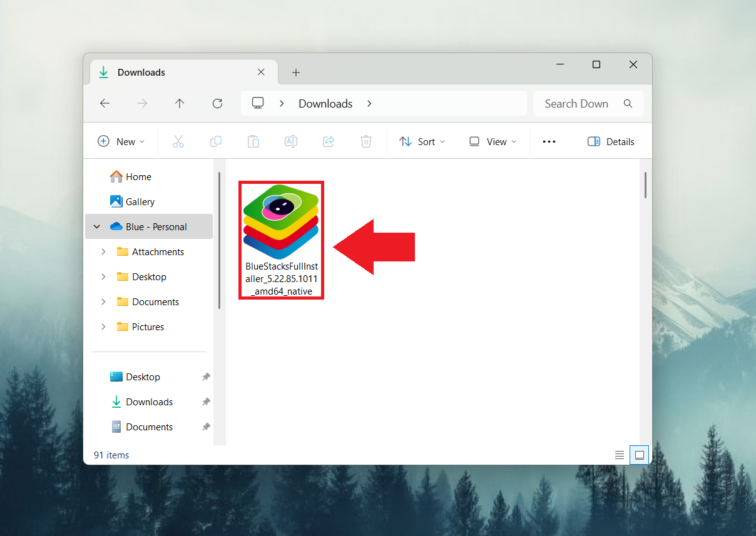
Task: Collapse the Blue - Personal section
Action: (96, 226)
